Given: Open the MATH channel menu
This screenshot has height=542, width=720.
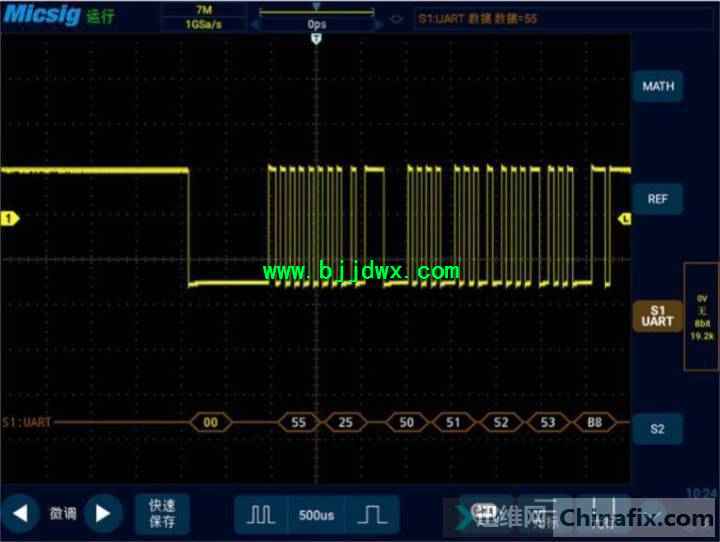Looking at the screenshot, I should (x=658, y=86).
